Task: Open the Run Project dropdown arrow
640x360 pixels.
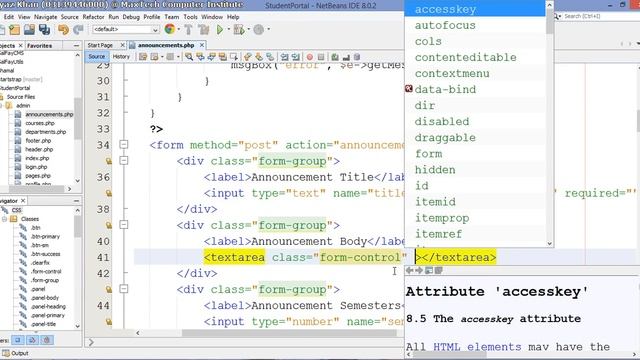Action: coord(229,29)
